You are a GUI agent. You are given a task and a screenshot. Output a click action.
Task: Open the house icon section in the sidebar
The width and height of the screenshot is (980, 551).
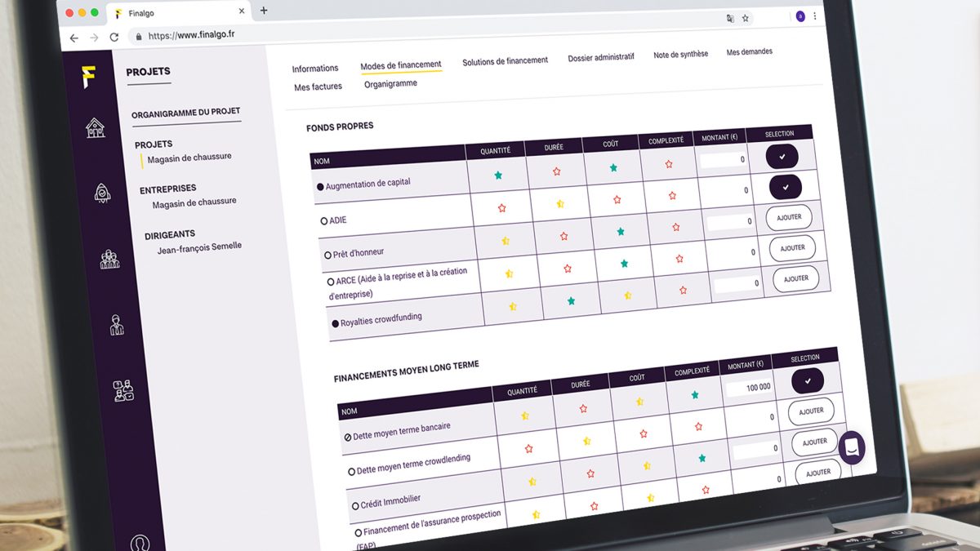pyautogui.click(x=96, y=128)
